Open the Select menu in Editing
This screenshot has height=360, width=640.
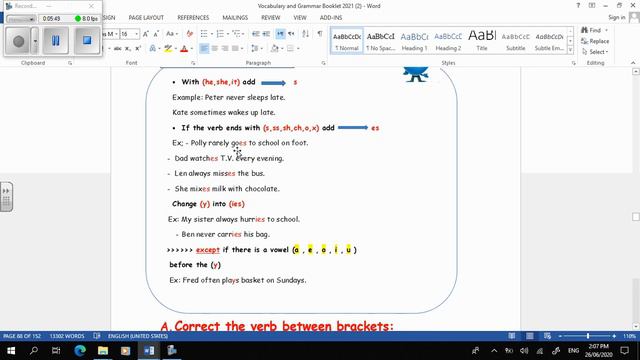click(x=595, y=52)
